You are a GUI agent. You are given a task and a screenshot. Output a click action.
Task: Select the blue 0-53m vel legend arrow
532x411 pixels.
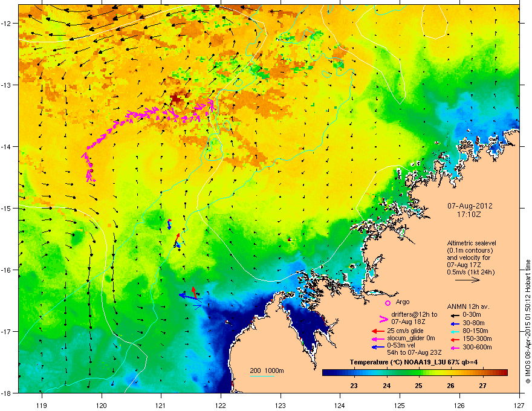[x=378, y=347]
